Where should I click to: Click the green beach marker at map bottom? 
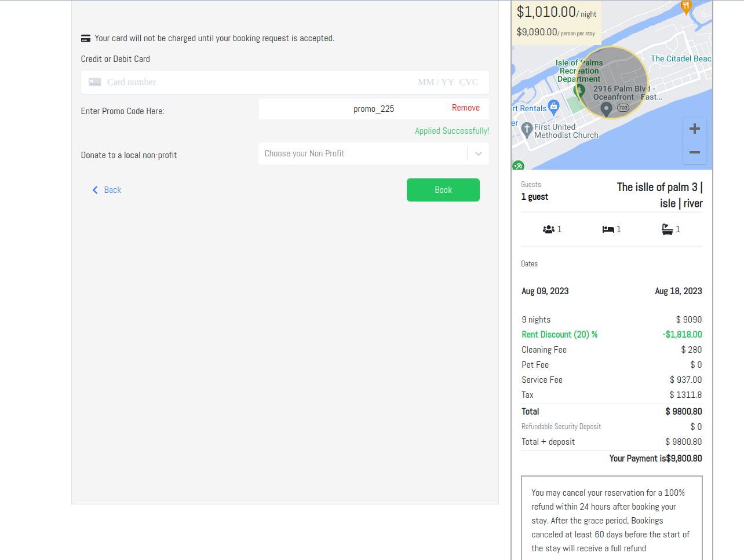click(518, 166)
